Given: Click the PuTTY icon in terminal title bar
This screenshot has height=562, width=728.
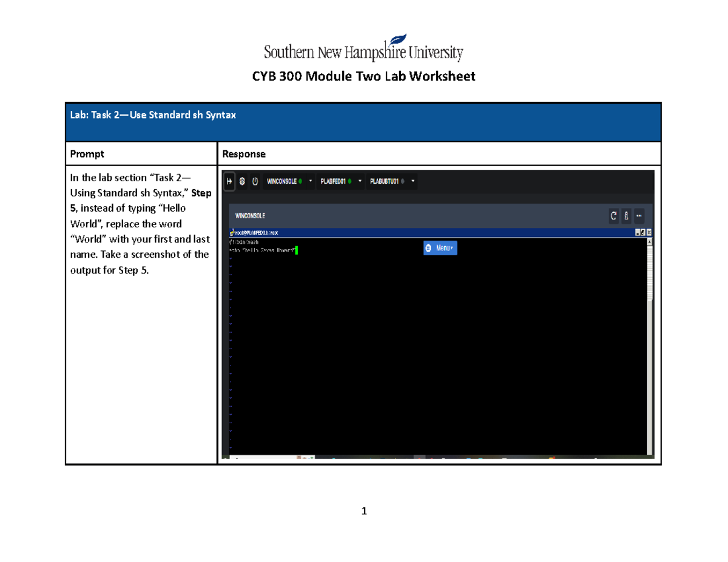Looking at the screenshot, I should (232, 232).
